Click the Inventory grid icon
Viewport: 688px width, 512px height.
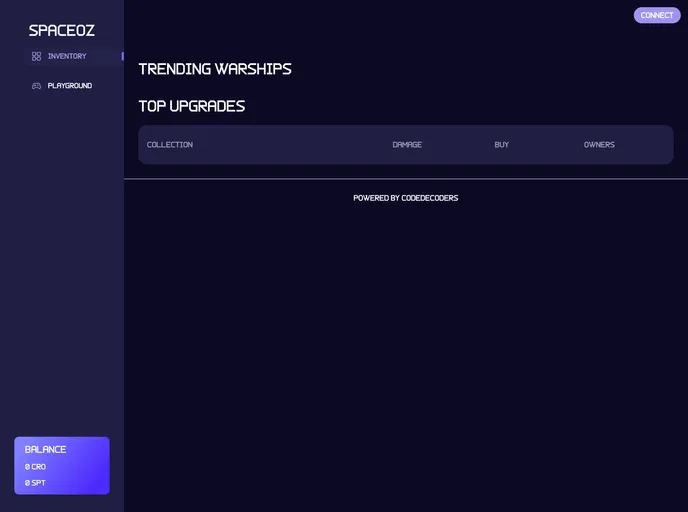point(36,57)
